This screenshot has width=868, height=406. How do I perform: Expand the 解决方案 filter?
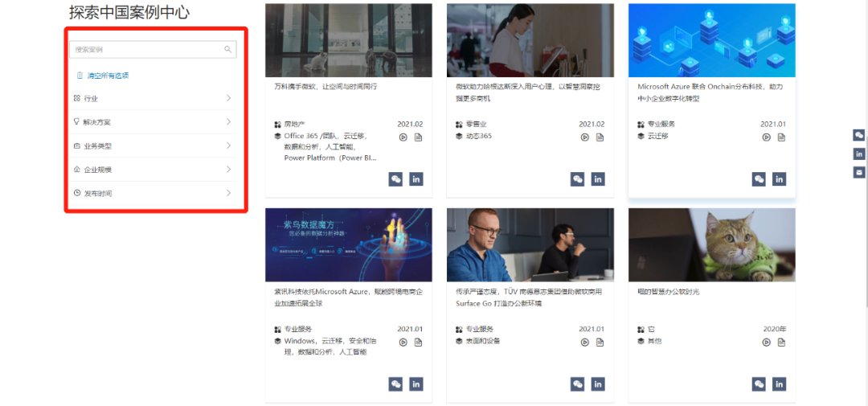point(153,122)
